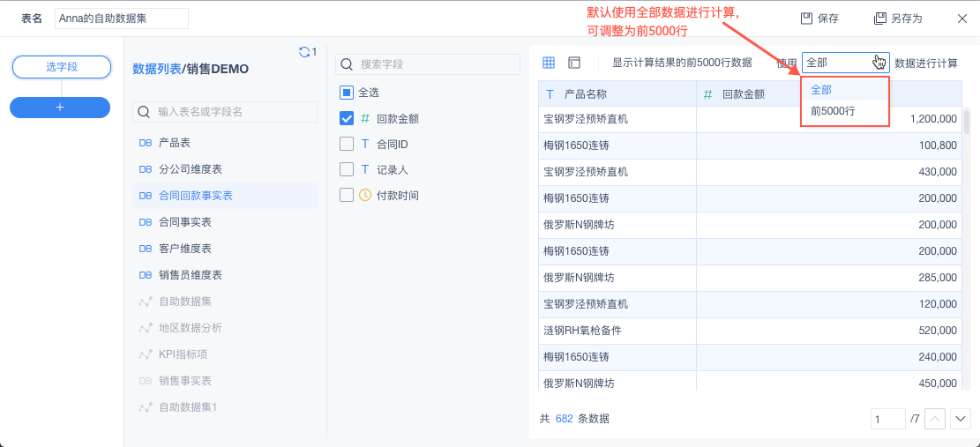980x447 pixels.
Task: Uncheck the 回款金额 field checkbox
Action: tap(347, 118)
